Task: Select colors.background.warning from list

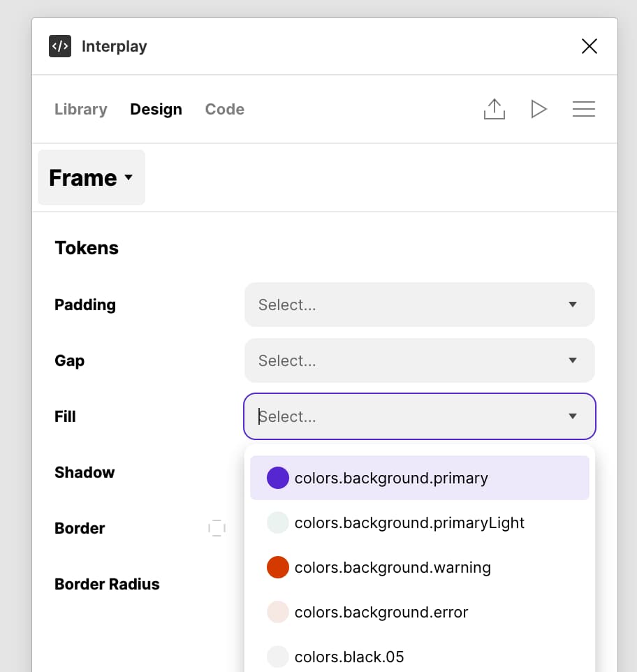Action: click(x=419, y=567)
